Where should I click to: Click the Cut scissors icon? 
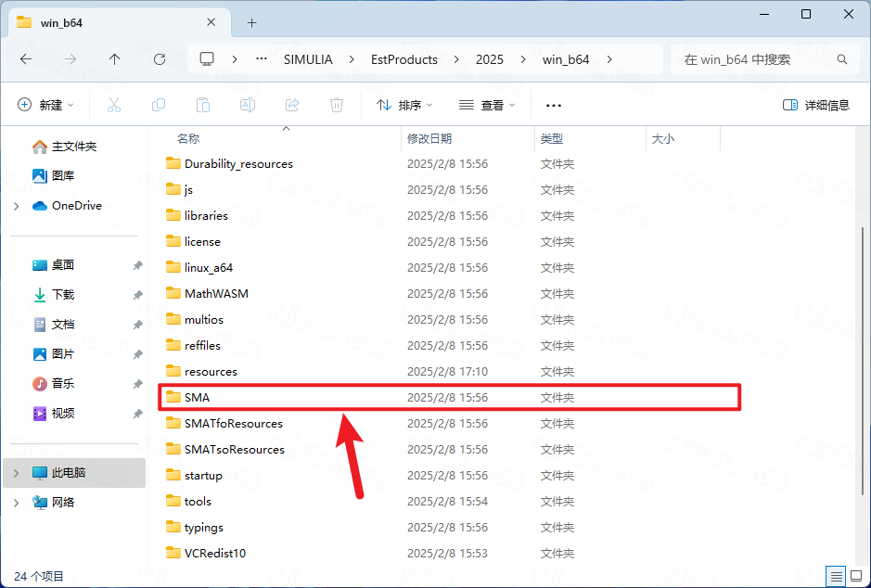pyautogui.click(x=114, y=105)
